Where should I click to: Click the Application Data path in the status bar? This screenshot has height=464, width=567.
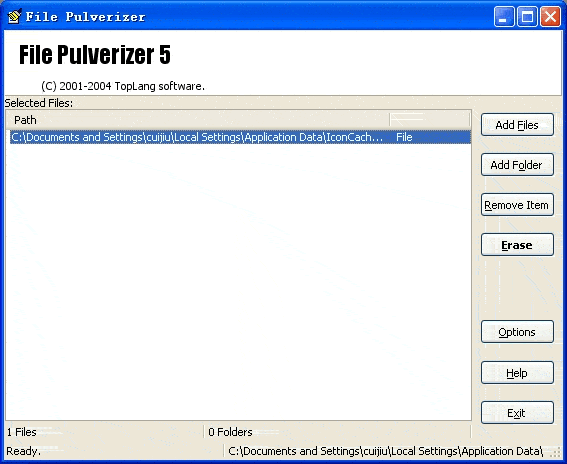pos(385,451)
